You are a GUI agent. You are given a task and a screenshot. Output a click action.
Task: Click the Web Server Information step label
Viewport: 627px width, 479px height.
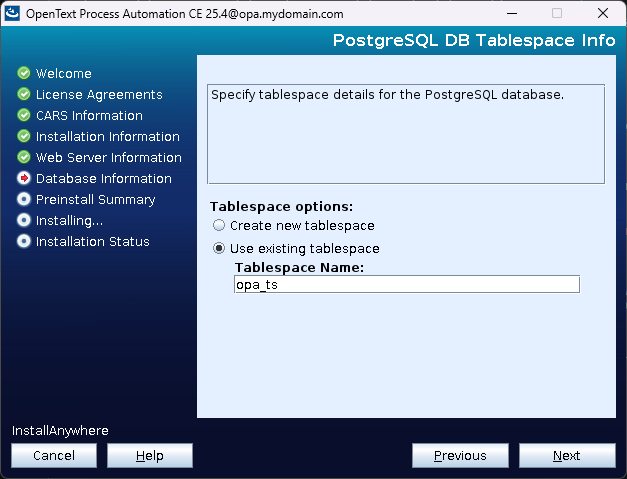(x=109, y=158)
